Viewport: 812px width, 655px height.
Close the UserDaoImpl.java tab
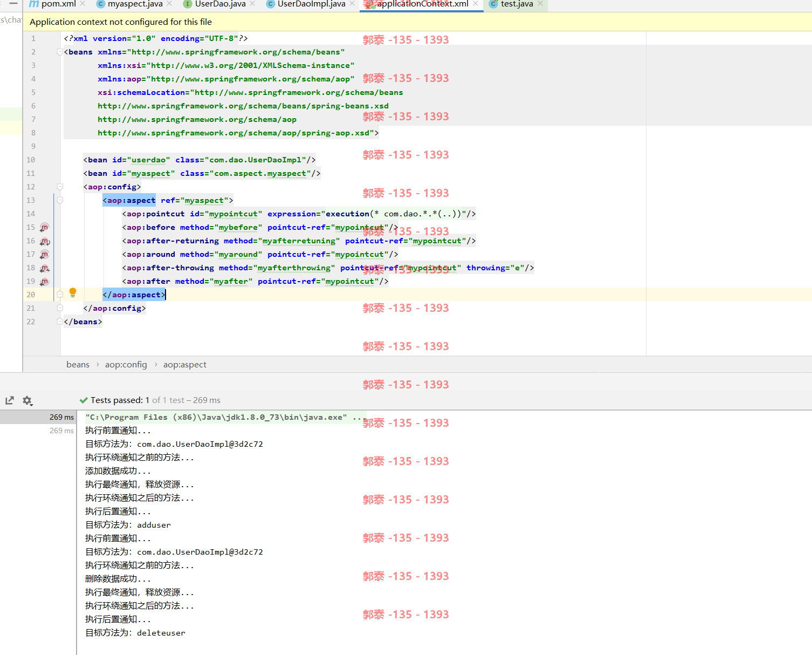pyautogui.click(x=352, y=4)
